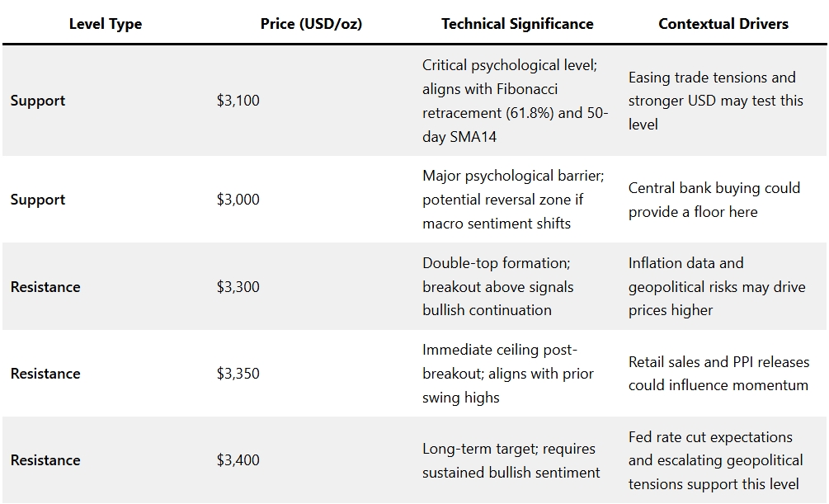Viewport: 829px width, 504px height.
Task: Click the Central bank buying driver text
Action: click(714, 200)
